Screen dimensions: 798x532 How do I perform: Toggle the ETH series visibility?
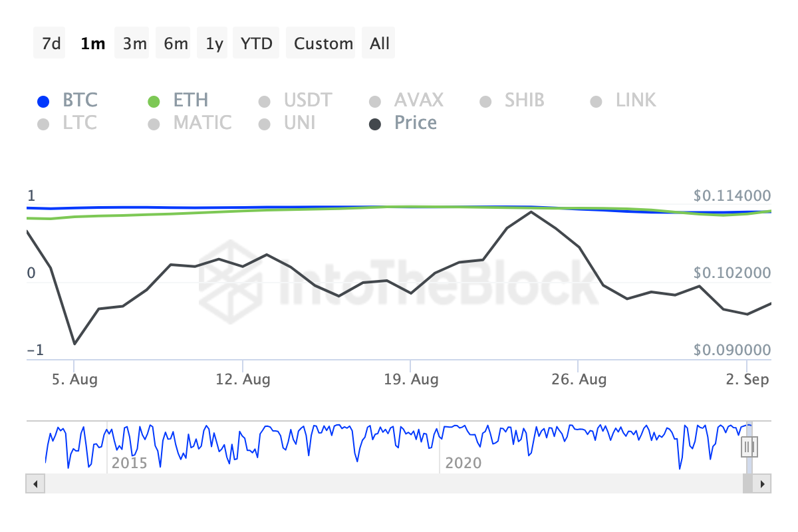[154, 100]
